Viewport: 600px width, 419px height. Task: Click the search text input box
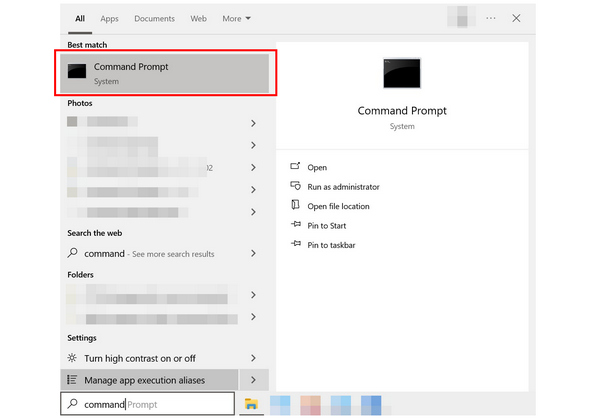(x=148, y=404)
